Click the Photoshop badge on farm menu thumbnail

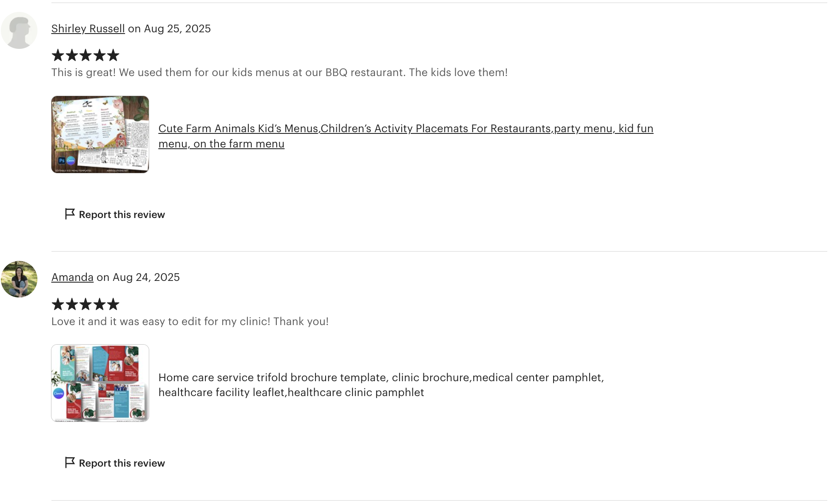coord(62,161)
